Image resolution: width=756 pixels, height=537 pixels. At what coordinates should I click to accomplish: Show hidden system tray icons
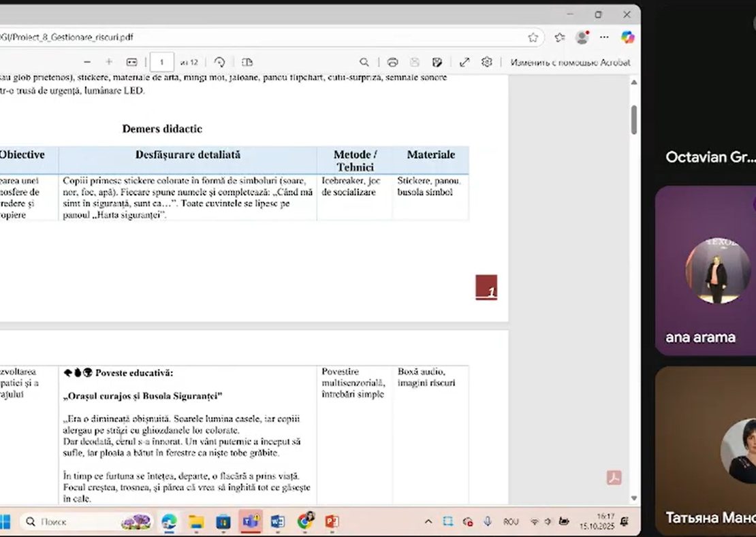428,522
